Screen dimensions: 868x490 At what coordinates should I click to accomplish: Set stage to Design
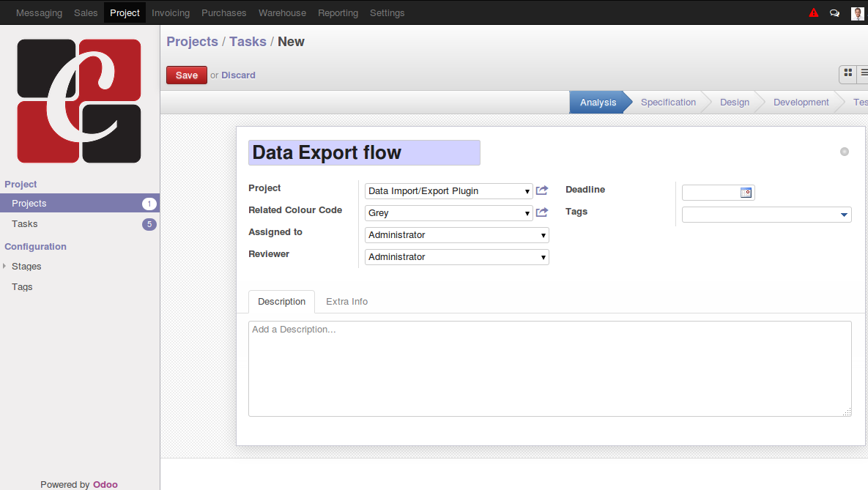pos(735,103)
